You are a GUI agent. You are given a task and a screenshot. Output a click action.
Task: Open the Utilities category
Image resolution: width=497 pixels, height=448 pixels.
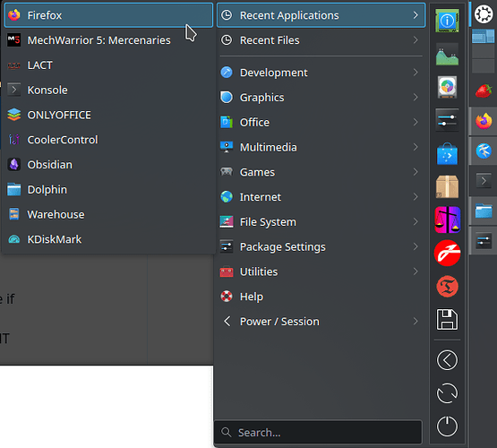pyautogui.click(x=321, y=271)
